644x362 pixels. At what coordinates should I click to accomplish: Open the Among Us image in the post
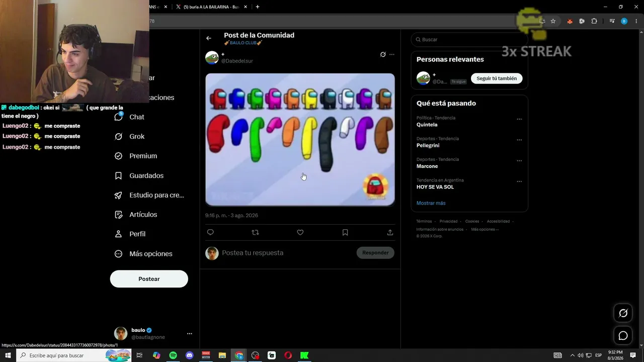click(x=300, y=140)
